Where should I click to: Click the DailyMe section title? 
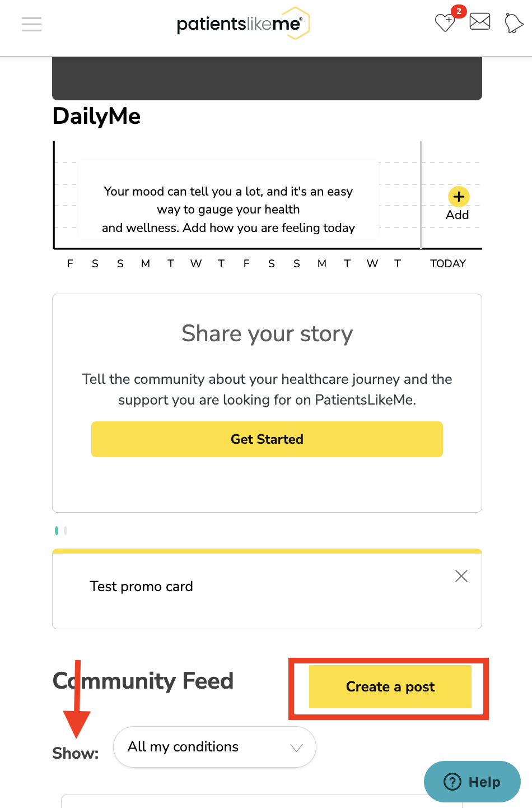tap(96, 116)
